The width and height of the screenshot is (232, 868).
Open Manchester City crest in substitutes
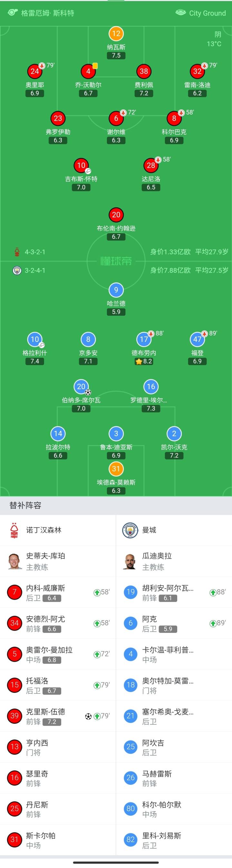pyautogui.click(x=130, y=530)
